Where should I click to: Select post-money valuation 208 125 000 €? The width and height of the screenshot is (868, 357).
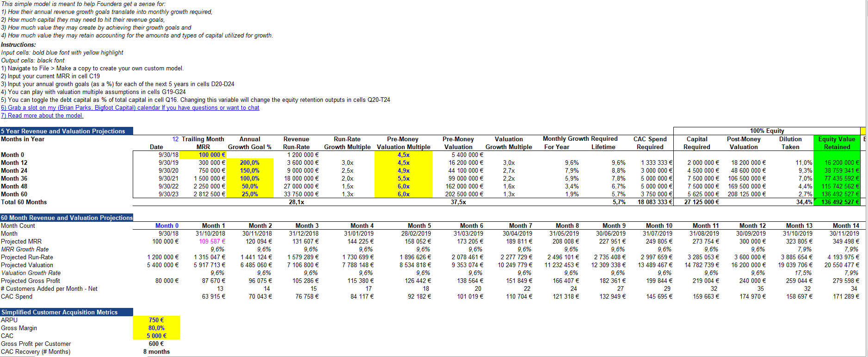coord(746,194)
